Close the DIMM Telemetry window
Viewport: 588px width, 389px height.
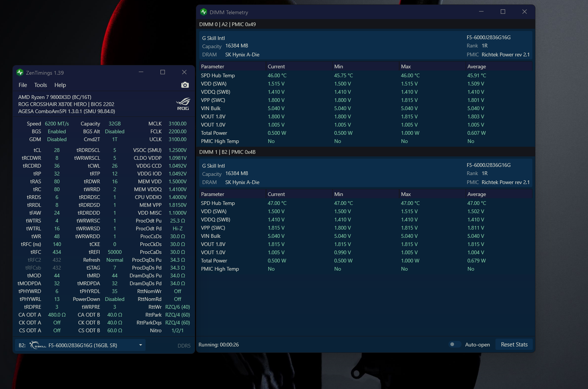[525, 12]
